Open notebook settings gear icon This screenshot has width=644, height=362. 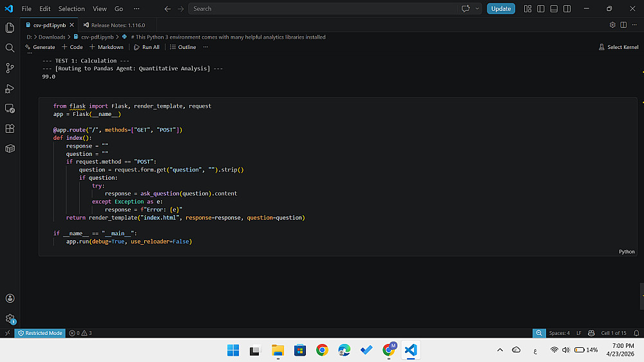tap(612, 25)
